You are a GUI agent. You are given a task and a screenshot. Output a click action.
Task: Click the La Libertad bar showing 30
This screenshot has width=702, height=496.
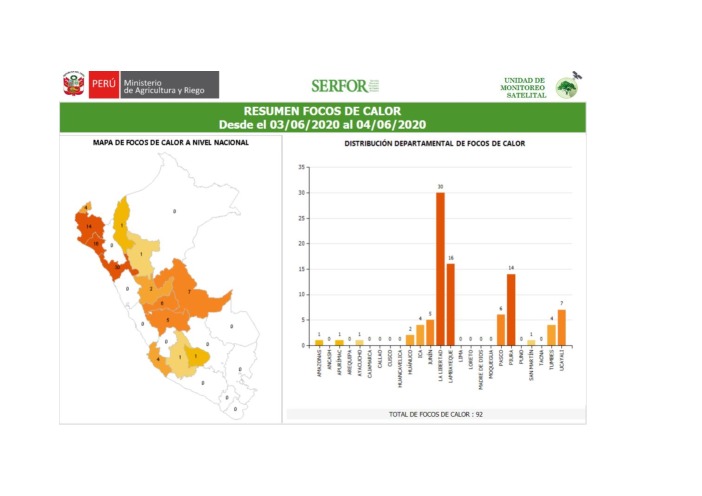pyautogui.click(x=440, y=268)
